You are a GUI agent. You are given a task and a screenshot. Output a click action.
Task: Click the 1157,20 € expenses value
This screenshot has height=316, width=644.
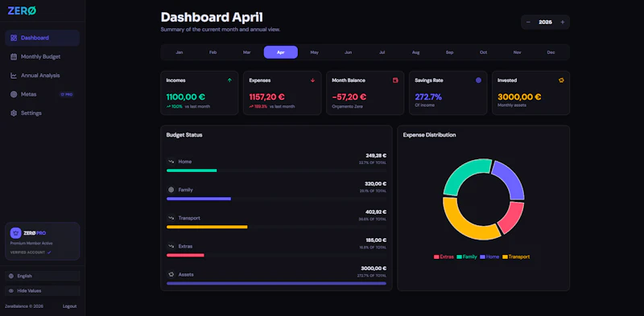pos(267,97)
